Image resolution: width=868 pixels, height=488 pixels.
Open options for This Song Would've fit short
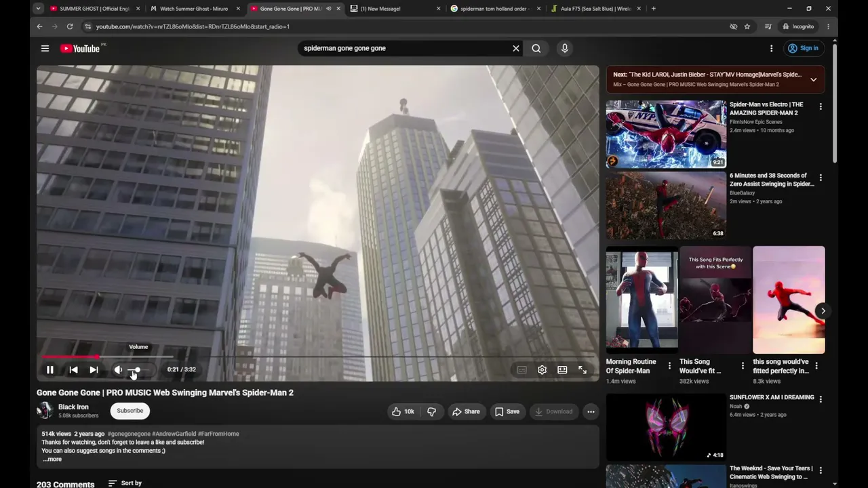[x=743, y=366]
